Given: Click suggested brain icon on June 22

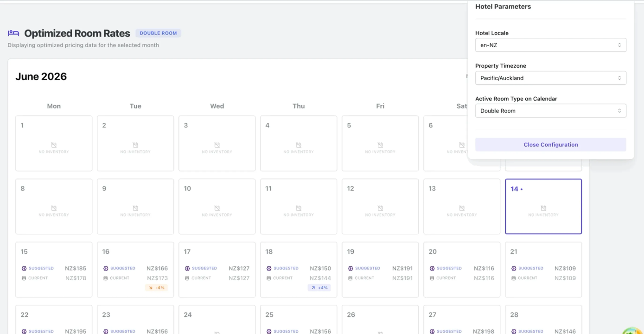Looking at the screenshot, I should coord(24,331).
